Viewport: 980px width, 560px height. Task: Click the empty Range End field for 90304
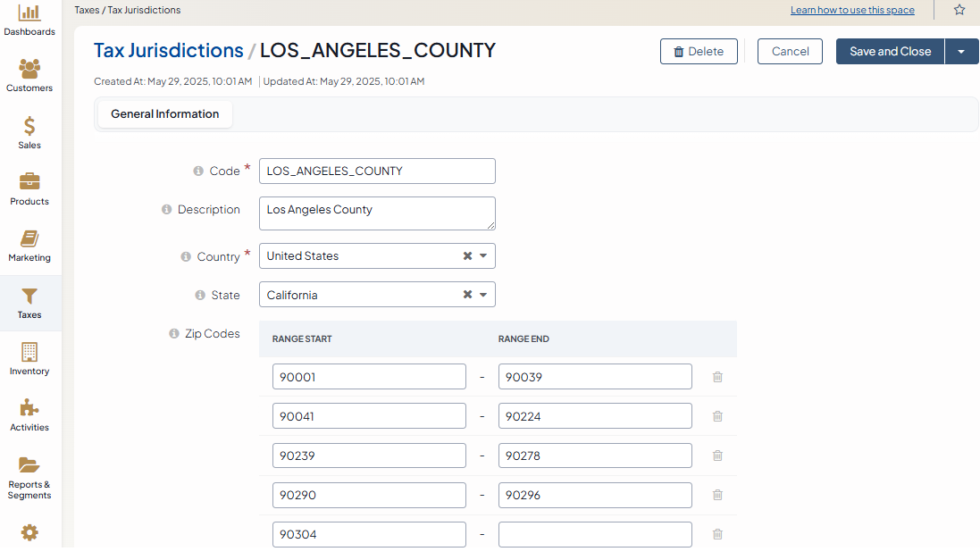595,534
